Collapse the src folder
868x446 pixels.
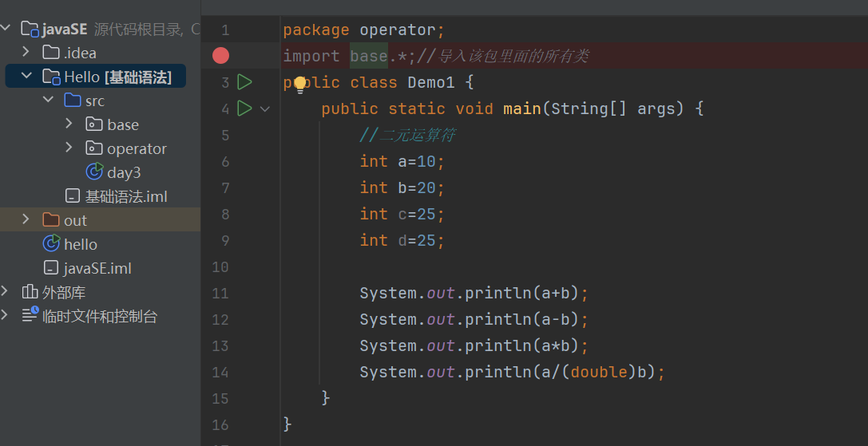tap(48, 100)
